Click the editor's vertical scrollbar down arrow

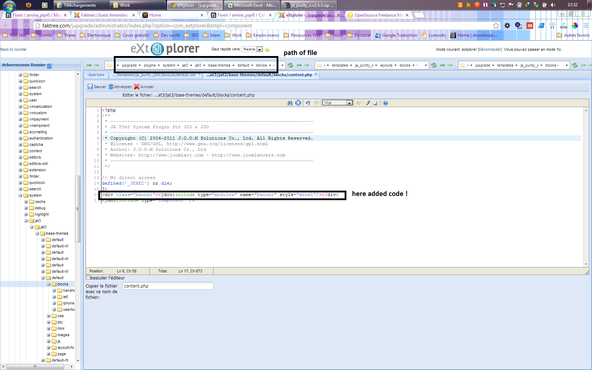click(x=586, y=264)
